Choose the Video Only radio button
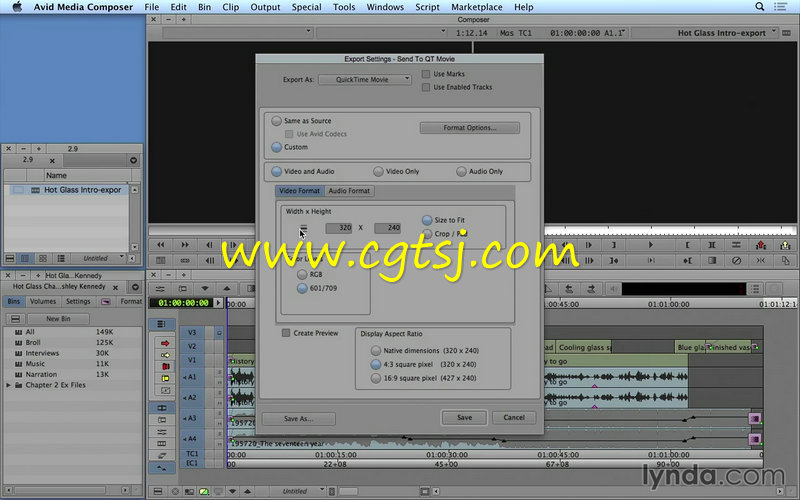The image size is (800, 500). tap(378, 171)
